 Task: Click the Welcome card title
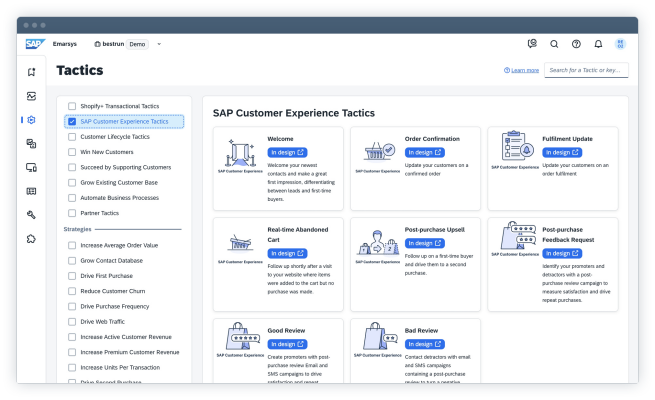tap(280, 139)
